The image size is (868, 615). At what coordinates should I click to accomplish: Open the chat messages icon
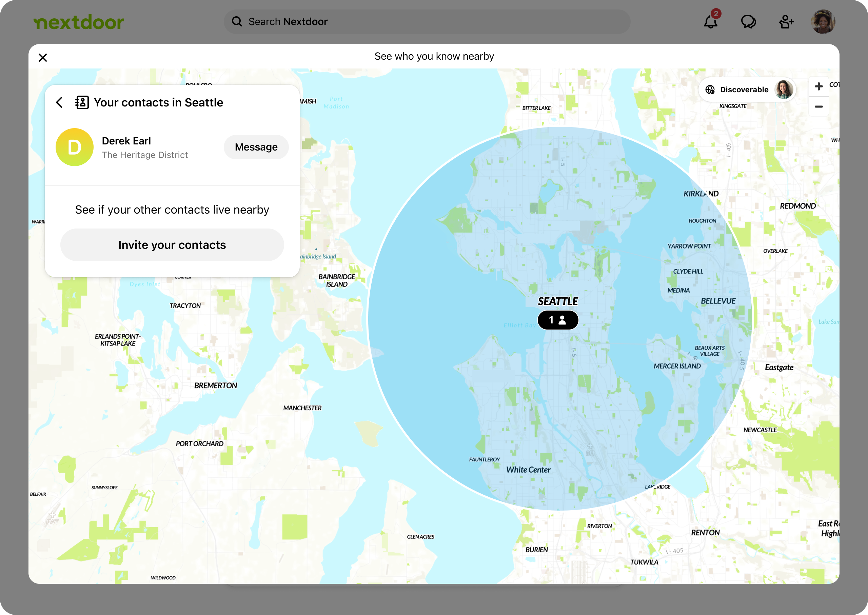point(748,22)
